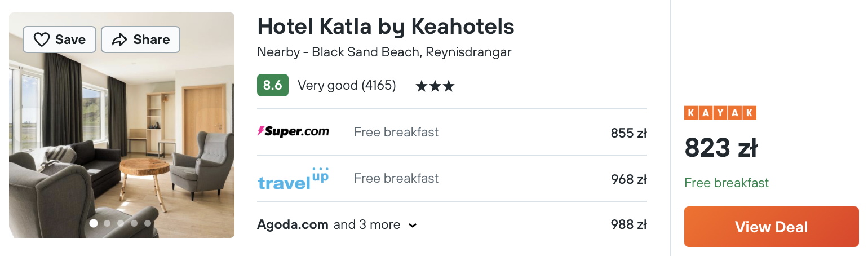Click the three-star rating icons
The image size is (868, 256).
point(435,86)
